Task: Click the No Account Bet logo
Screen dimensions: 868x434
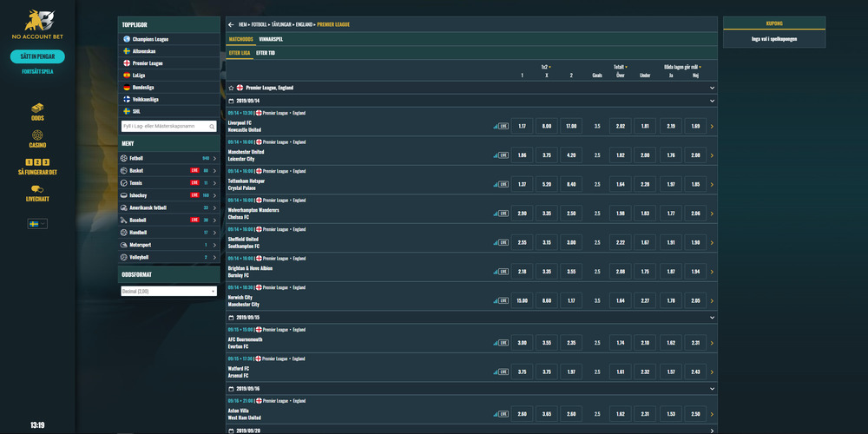Action: (x=37, y=24)
